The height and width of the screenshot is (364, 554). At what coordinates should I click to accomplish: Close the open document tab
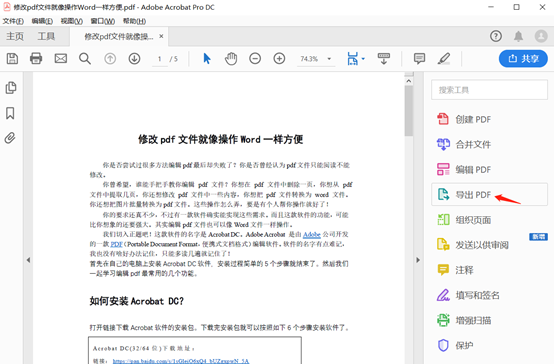tap(161, 36)
